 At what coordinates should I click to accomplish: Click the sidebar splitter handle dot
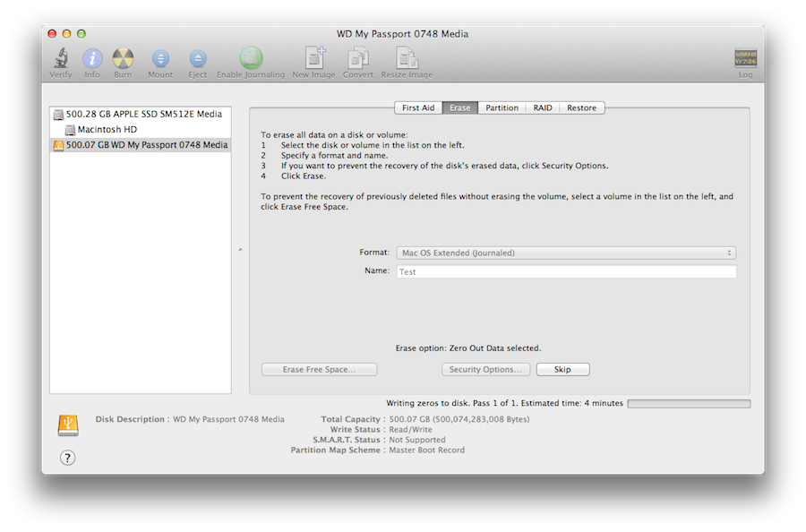click(x=240, y=250)
